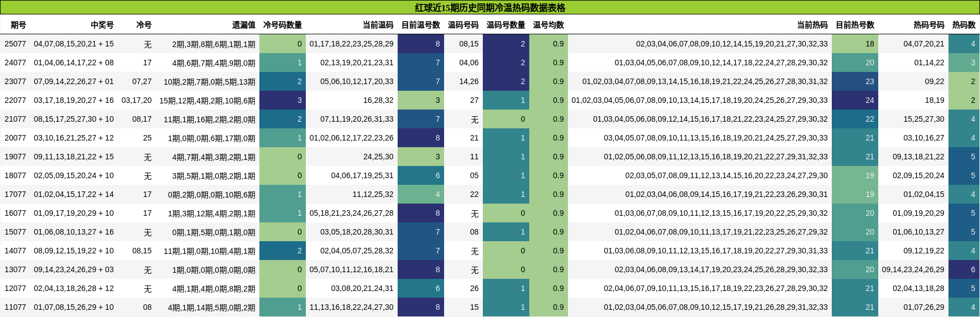Image resolution: width=980 pixels, height=317 pixels.
Task: Select the 温码号数量 column header
Action: coord(506,25)
